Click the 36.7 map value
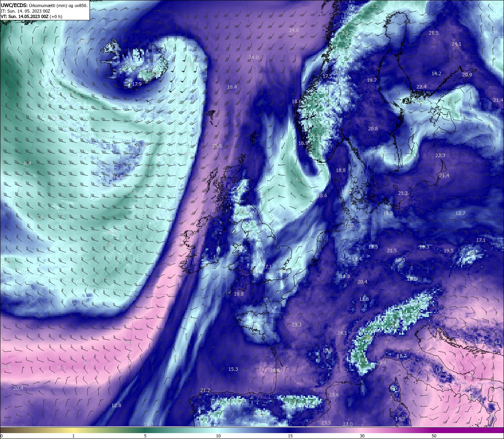 point(61,368)
